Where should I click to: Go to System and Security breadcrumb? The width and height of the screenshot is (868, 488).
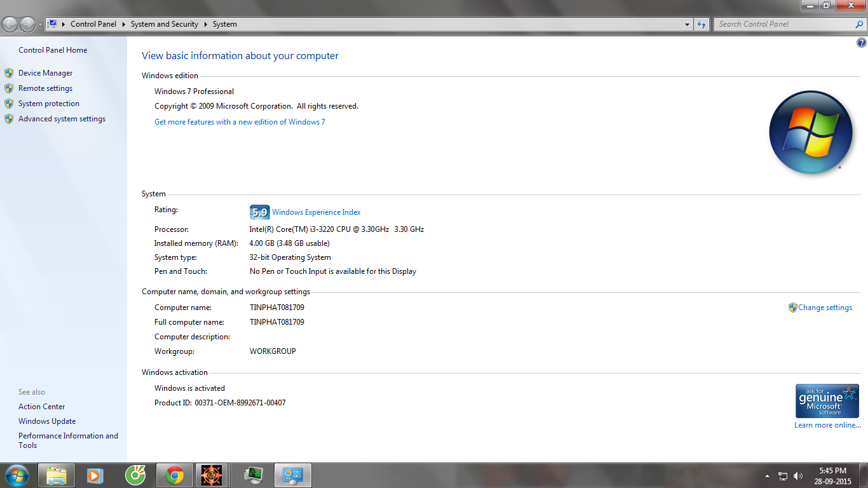click(164, 24)
